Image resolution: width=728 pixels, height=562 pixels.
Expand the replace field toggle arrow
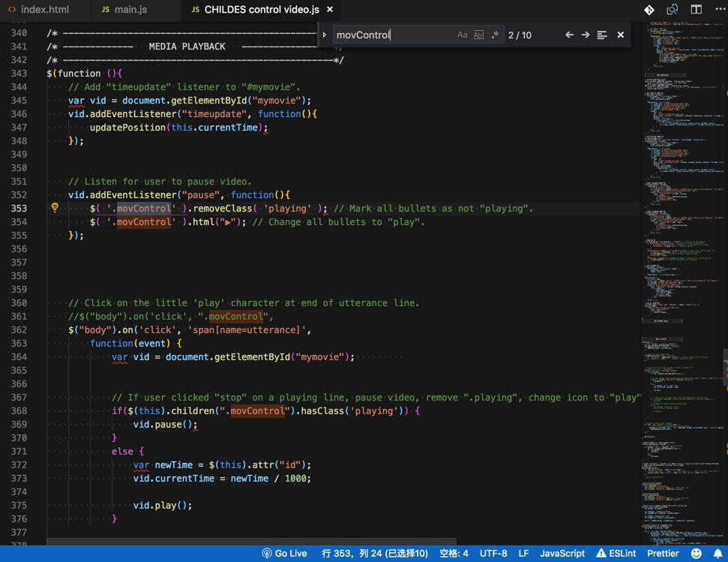coord(325,35)
